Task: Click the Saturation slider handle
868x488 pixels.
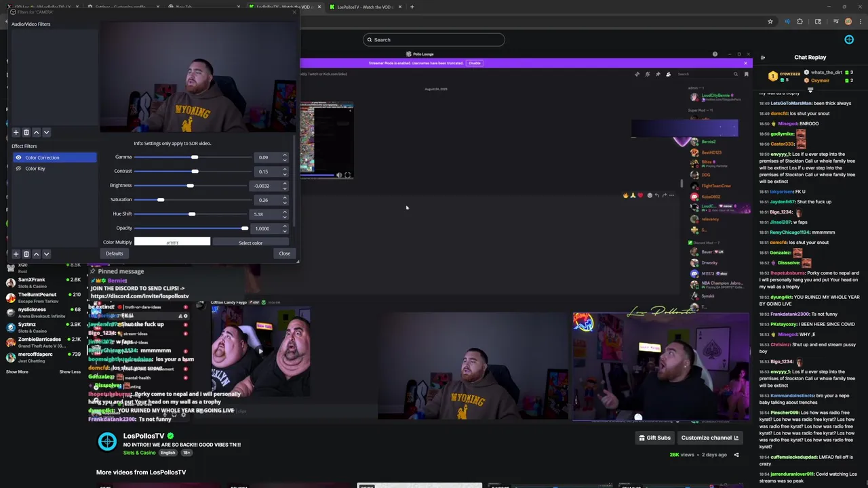Action: 161,199
